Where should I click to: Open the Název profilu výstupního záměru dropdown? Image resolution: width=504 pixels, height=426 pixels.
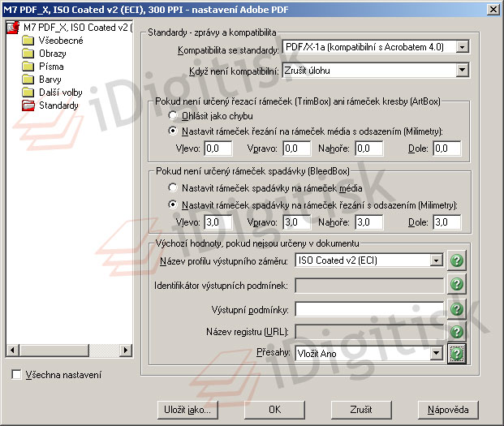pos(436,260)
